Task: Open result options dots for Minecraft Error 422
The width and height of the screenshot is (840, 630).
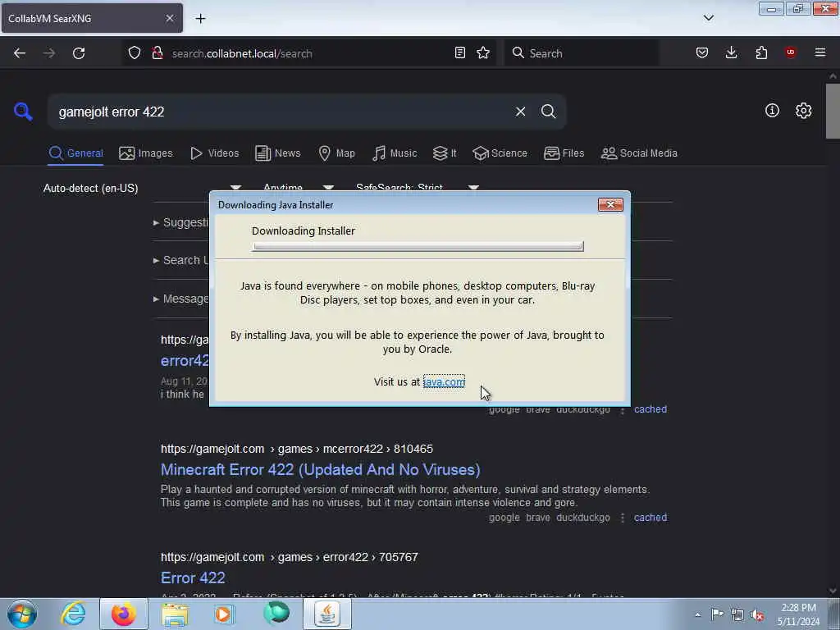Action: (623, 518)
